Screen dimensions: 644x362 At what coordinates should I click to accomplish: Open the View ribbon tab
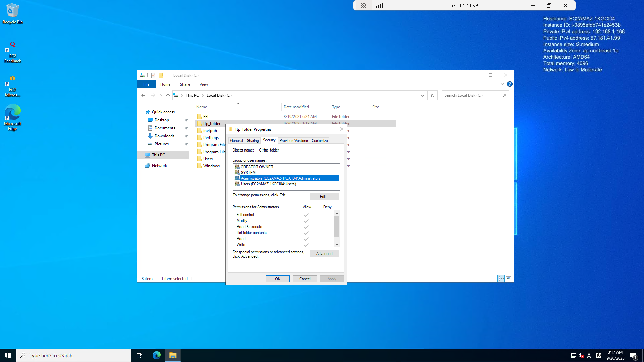pos(204,84)
